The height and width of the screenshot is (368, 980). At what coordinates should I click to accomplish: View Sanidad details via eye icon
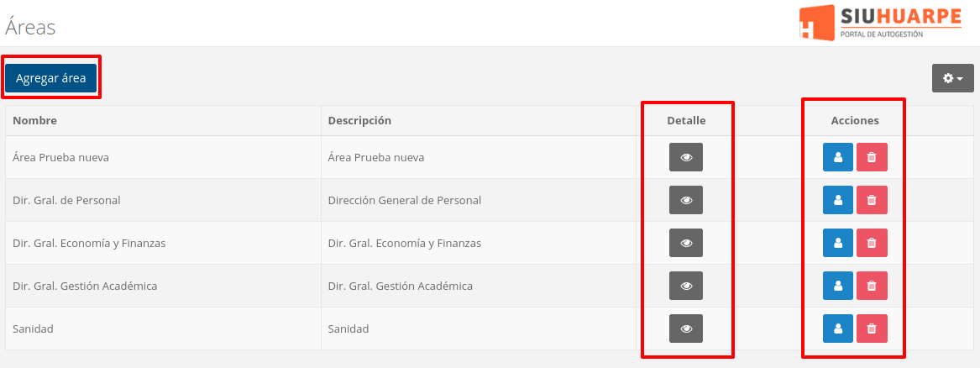coord(686,329)
